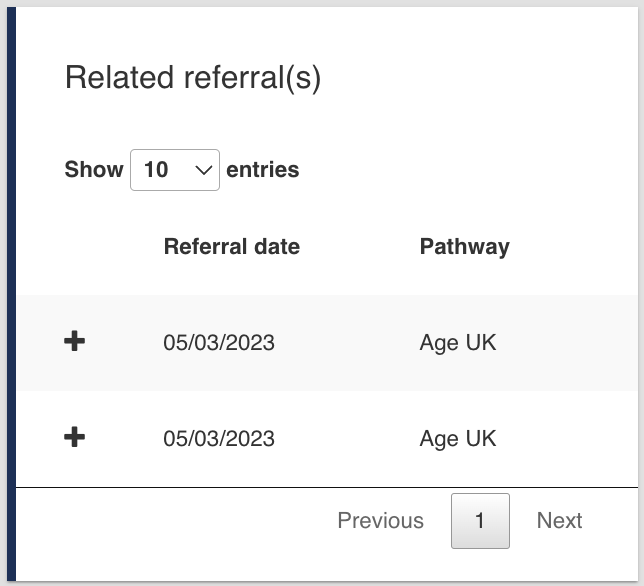
Task: Open the entries-per-page dropdown showing 10
Action: [x=174, y=170]
